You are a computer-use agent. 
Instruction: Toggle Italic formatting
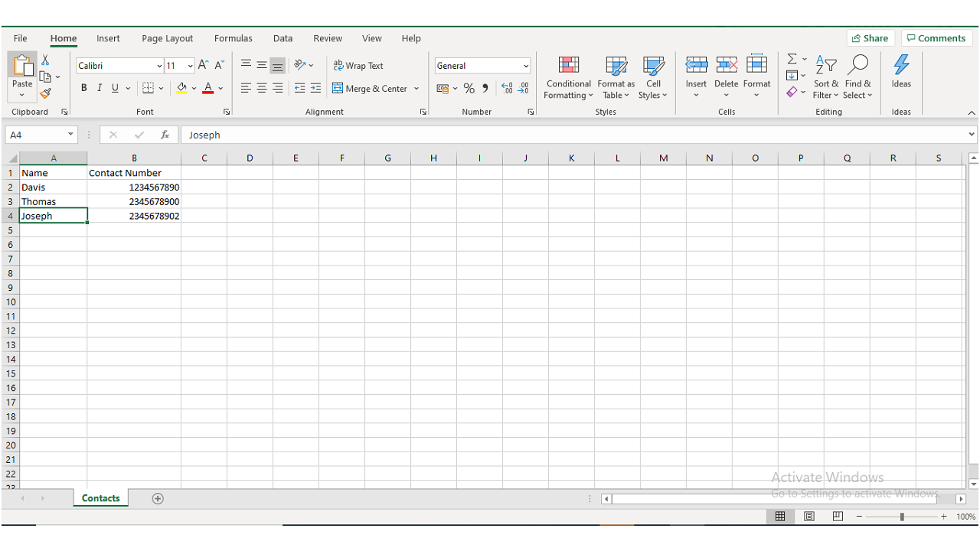click(x=100, y=88)
